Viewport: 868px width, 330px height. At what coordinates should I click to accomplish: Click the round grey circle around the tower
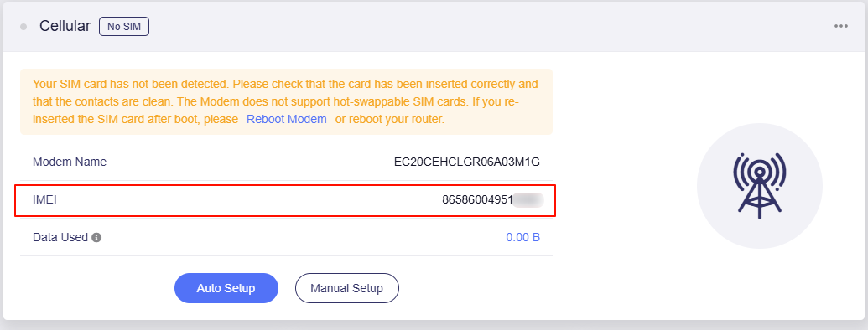tap(760, 186)
